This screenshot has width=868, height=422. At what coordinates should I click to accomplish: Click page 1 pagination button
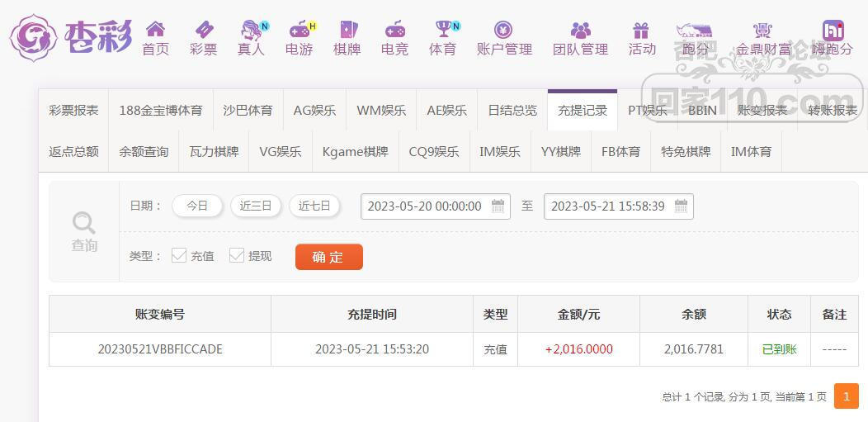click(x=846, y=396)
